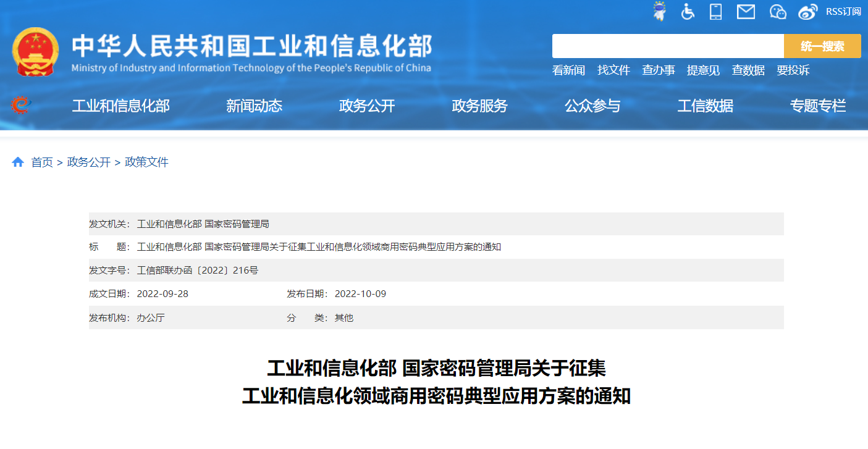The height and width of the screenshot is (449, 868).
Task: Open 查数据 quick link
Action: 748,70
